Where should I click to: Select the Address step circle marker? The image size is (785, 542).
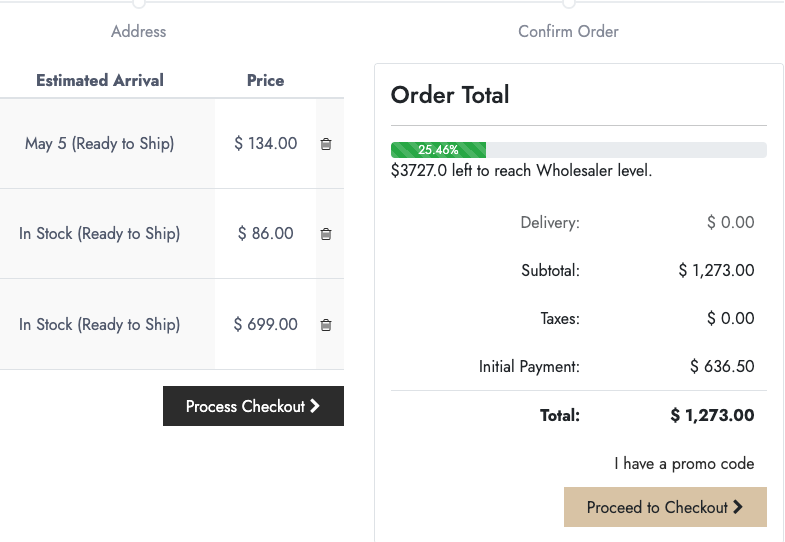click(139, 3)
